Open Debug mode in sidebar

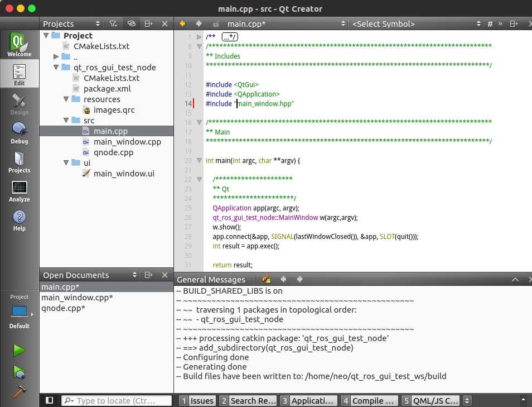coord(20,132)
